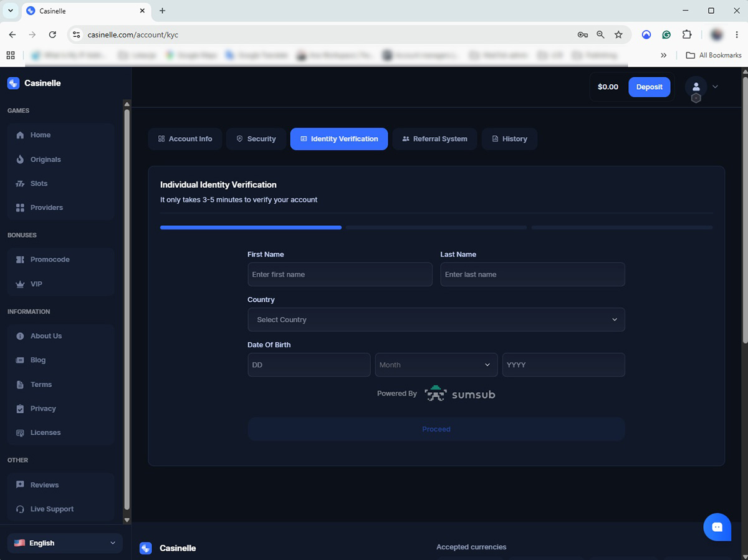The image size is (748, 560).
Task: Click browser back arrow
Action: (12, 35)
